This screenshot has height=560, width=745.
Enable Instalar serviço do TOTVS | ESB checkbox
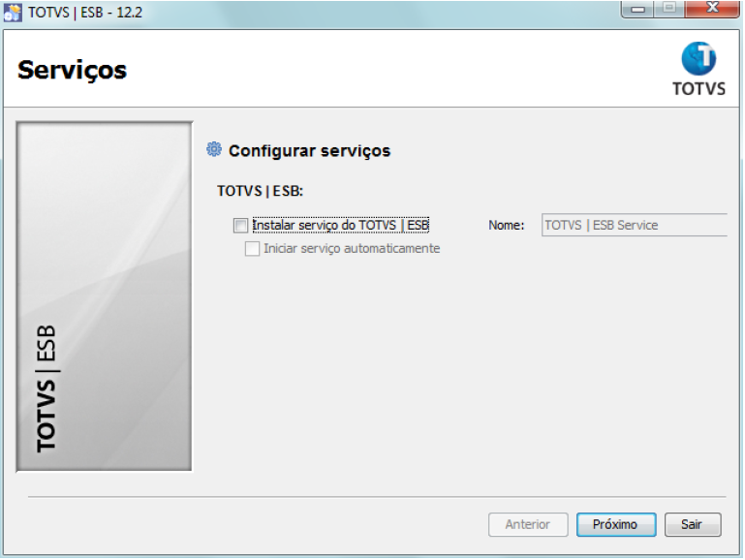pos(240,225)
